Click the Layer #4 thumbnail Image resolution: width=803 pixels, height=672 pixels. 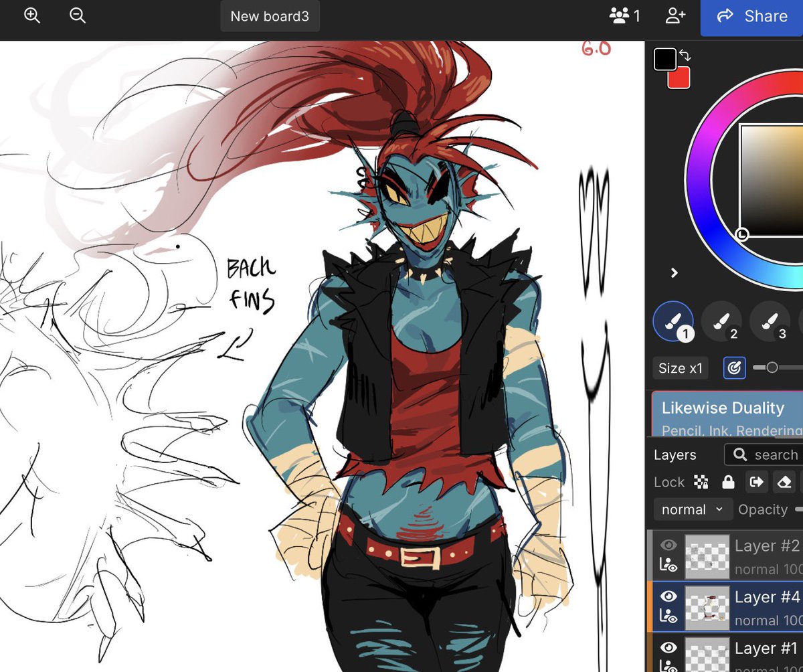tap(707, 608)
